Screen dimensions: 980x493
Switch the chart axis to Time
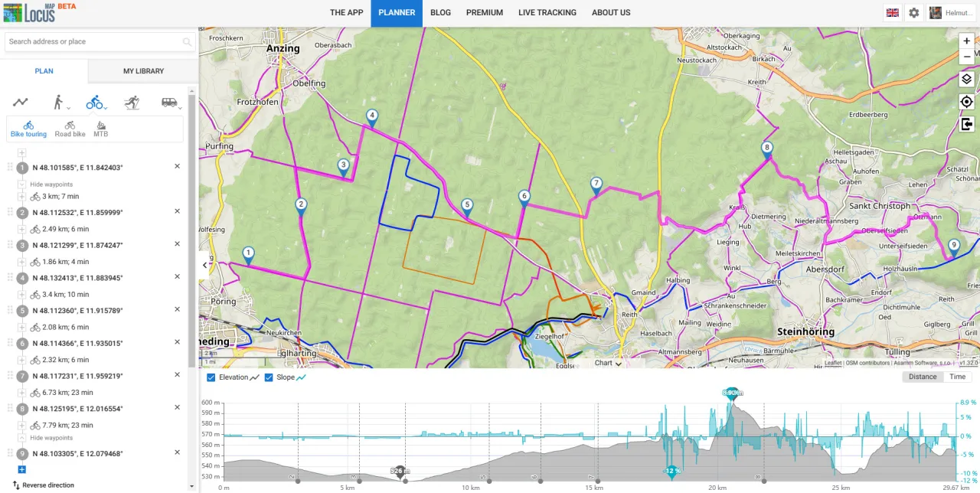coord(957,376)
